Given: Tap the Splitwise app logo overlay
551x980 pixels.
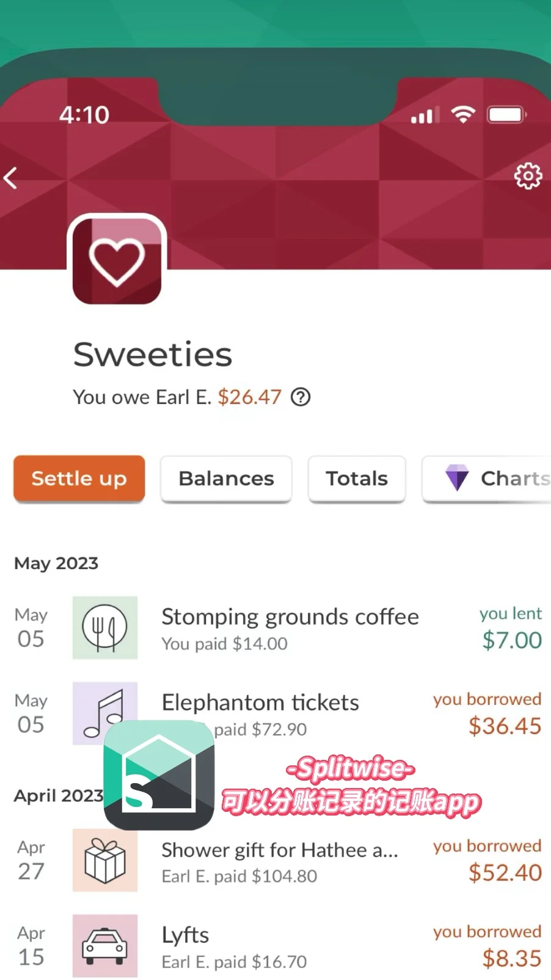Looking at the screenshot, I should [x=159, y=775].
